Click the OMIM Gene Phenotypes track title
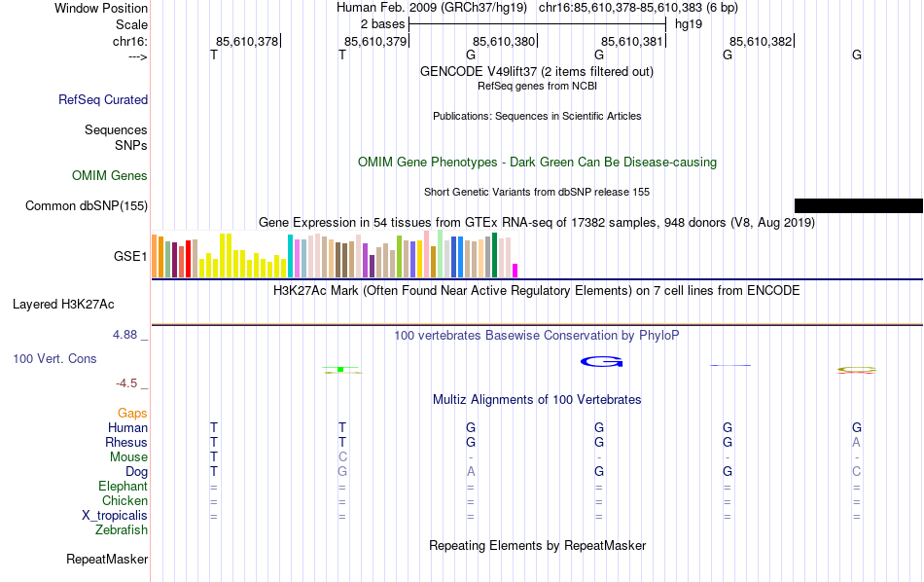Image resolution: width=924 pixels, height=582 pixels. (537, 163)
